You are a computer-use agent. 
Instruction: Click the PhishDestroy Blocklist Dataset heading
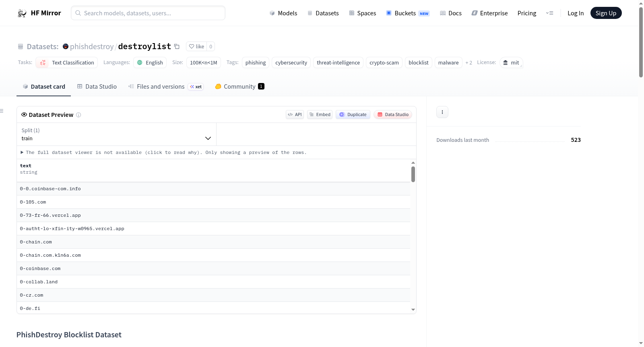pos(69,335)
